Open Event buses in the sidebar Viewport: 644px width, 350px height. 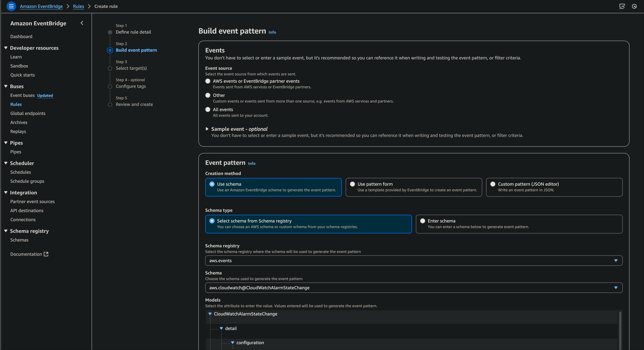pos(22,95)
